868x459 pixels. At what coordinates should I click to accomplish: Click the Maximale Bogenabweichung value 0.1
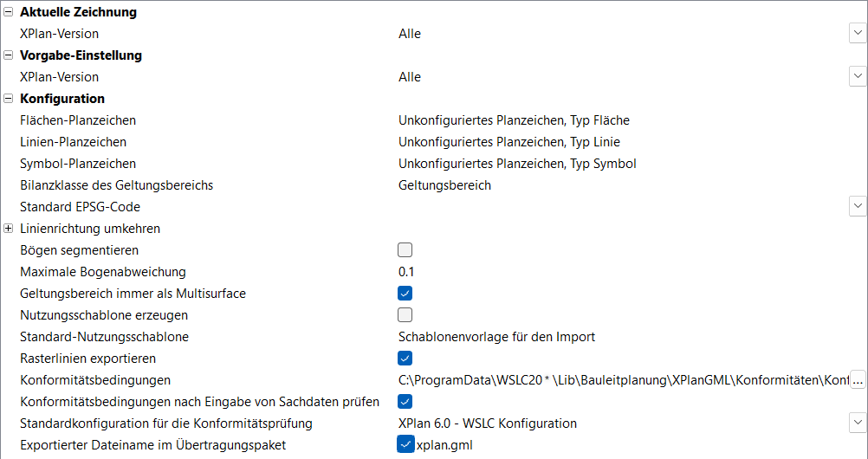click(406, 272)
